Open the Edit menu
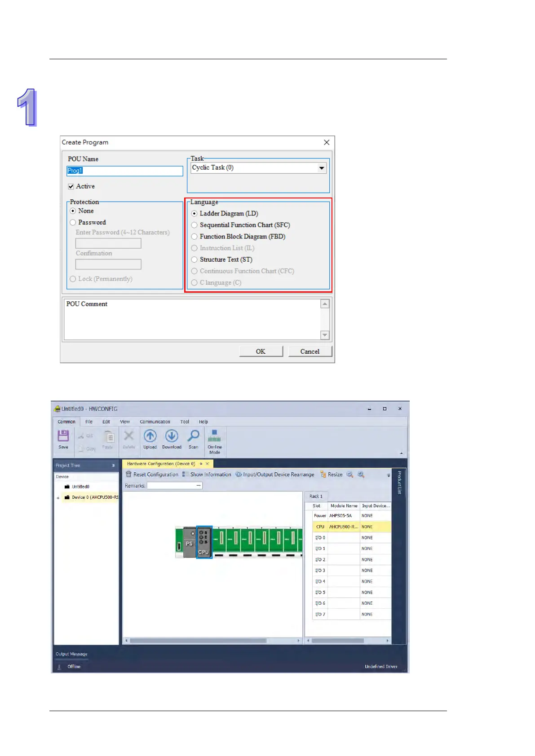This screenshot has width=535, height=756. (106, 422)
